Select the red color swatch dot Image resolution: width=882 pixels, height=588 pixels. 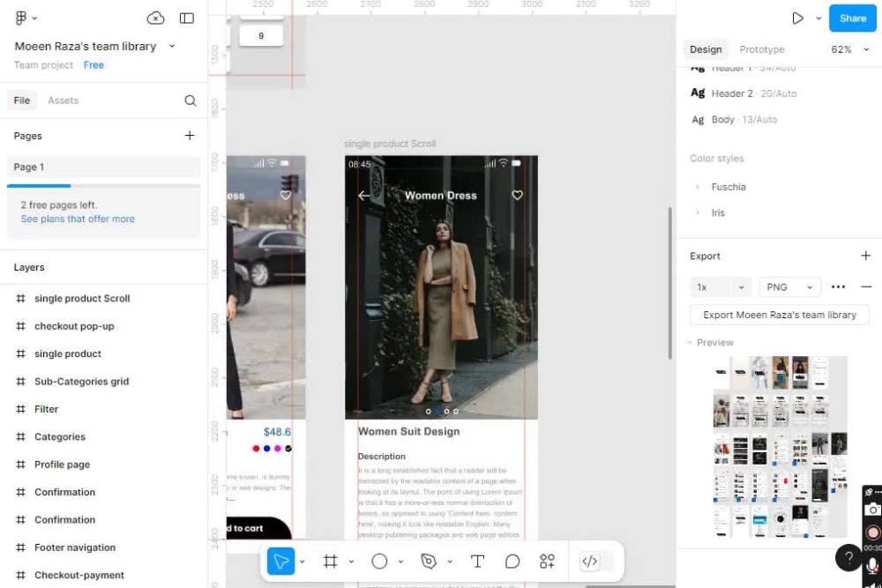click(256, 449)
